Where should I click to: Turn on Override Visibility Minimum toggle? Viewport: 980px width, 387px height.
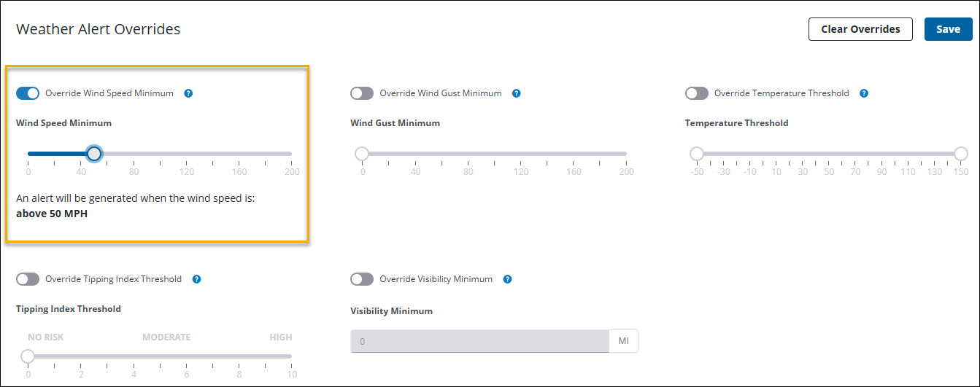click(x=362, y=279)
